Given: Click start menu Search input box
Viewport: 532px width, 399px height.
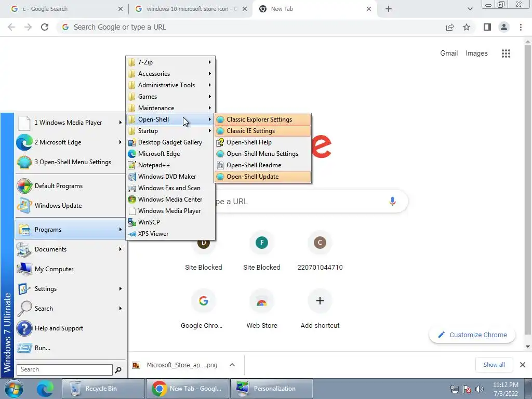Looking at the screenshot, I should pyautogui.click(x=64, y=369).
